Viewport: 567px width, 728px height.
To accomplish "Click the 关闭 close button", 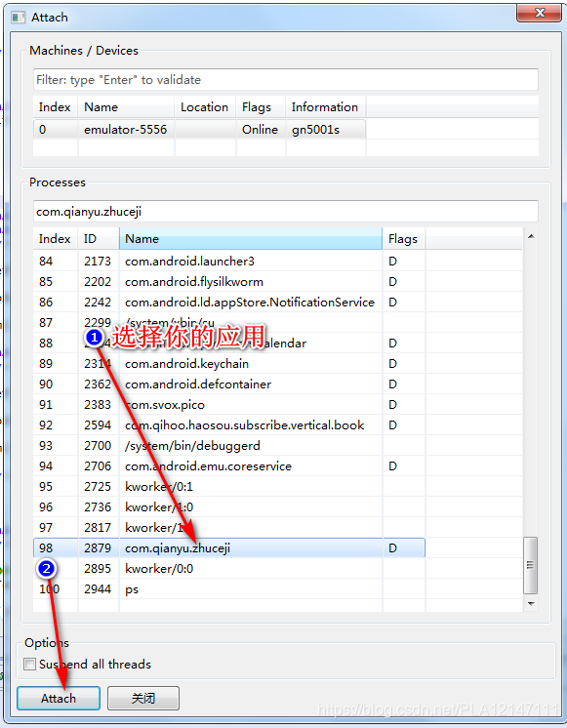I will tap(143, 698).
